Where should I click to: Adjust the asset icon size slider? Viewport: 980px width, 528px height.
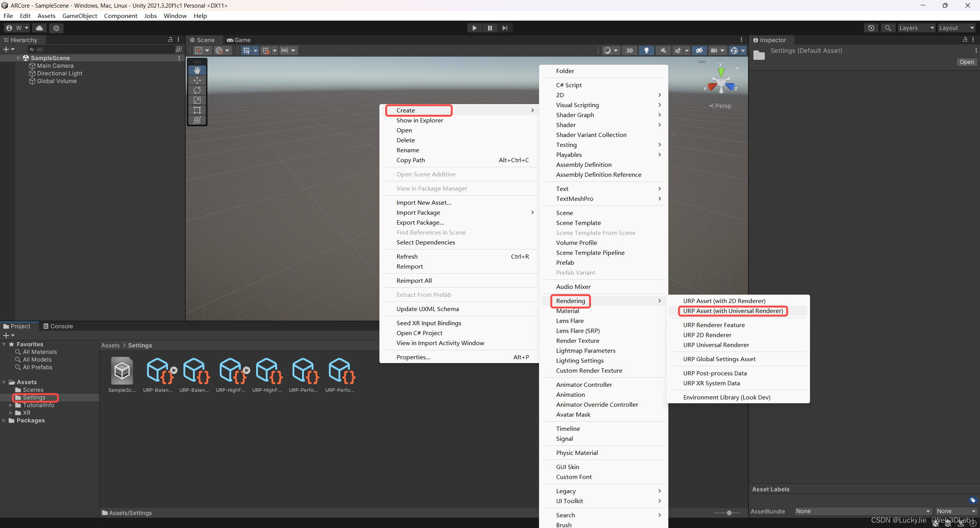729,513
